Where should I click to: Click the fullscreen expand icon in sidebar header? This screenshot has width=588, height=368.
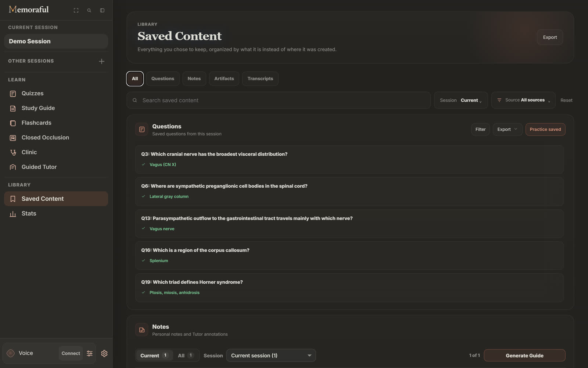[76, 10]
